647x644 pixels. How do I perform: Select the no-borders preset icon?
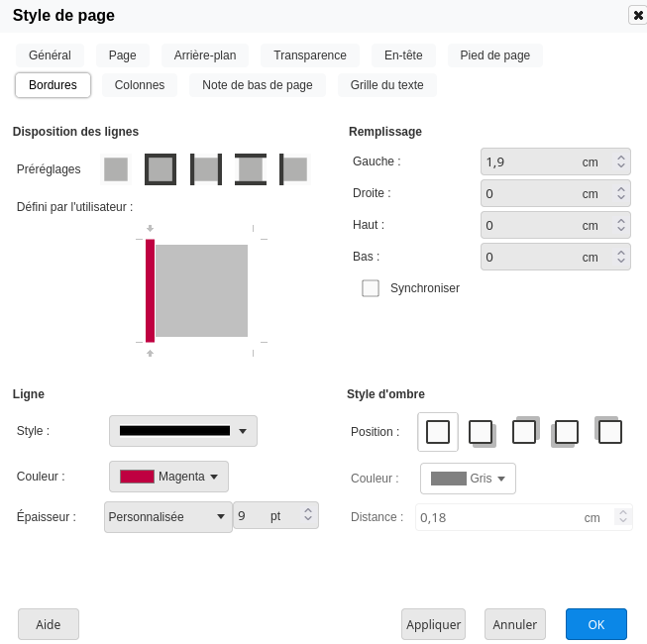tap(116, 169)
